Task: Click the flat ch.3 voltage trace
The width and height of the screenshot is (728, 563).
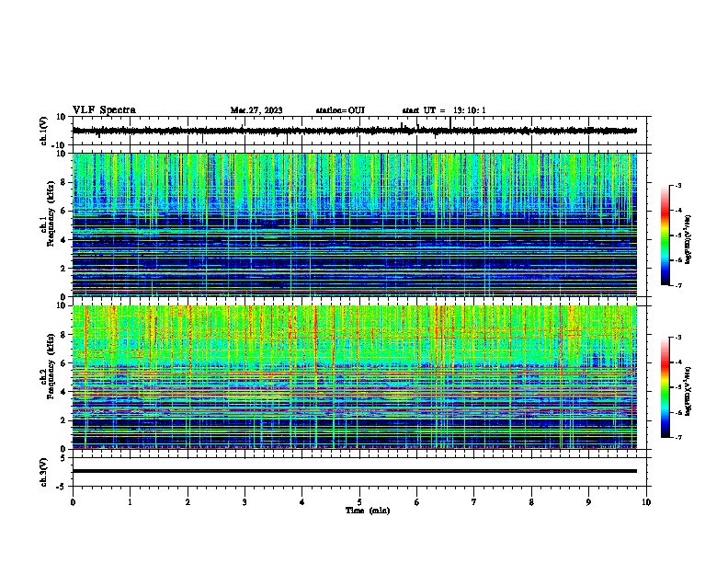Action: click(x=355, y=471)
